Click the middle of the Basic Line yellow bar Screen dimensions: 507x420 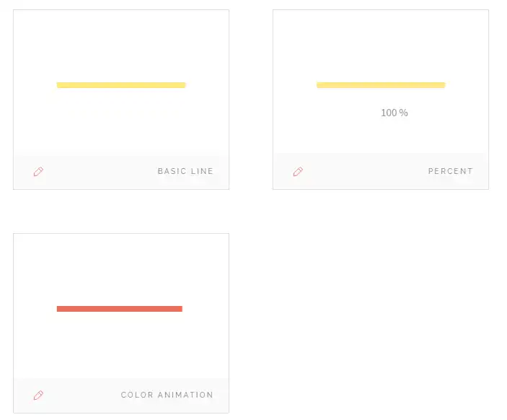coord(121,85)
